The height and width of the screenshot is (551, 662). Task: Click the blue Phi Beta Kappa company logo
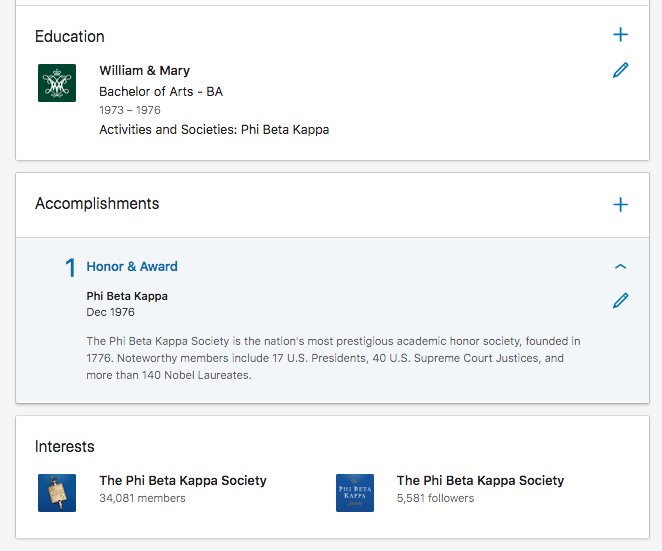pyautogui.click(x=355, y=493)
